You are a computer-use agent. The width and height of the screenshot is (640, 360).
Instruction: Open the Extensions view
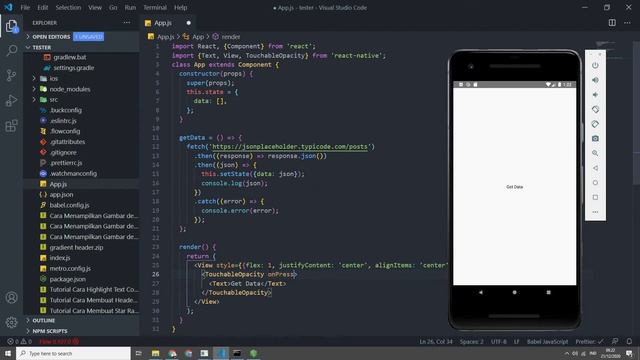pos(11,125)
